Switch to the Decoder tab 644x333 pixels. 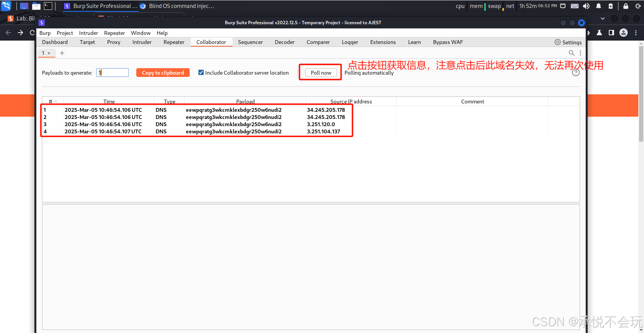coord(285,42)
